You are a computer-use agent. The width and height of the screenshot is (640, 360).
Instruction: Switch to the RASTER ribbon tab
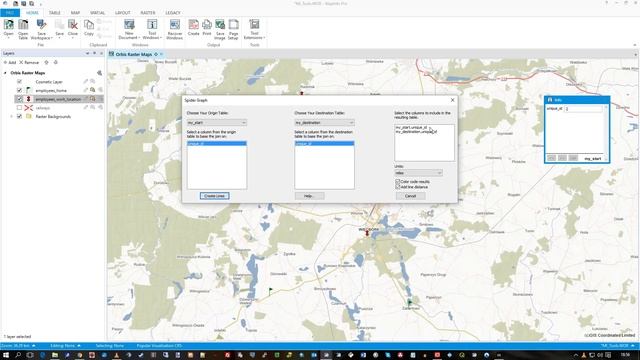tap(148, 13)
